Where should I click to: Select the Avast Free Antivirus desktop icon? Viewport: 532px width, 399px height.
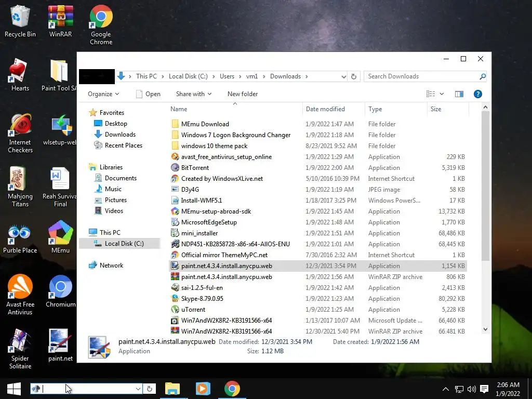(x=20, y=295)
